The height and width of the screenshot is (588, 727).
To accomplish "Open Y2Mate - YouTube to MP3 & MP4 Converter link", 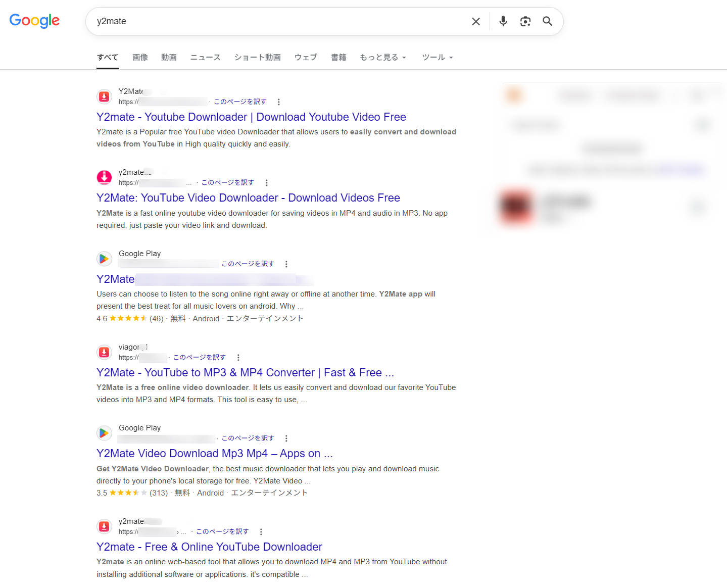I will 245,372.
